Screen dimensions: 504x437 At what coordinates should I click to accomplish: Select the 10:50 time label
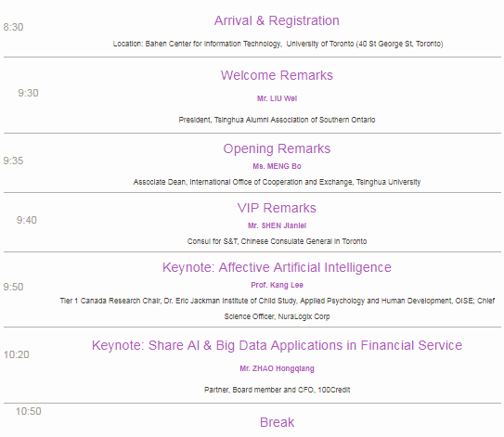click(28, 411)
